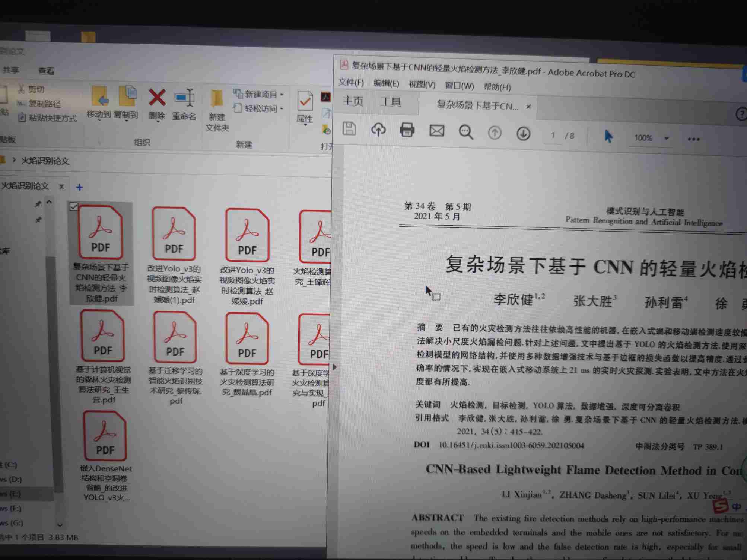Click the red X delete icon

[x=157, y=98]
